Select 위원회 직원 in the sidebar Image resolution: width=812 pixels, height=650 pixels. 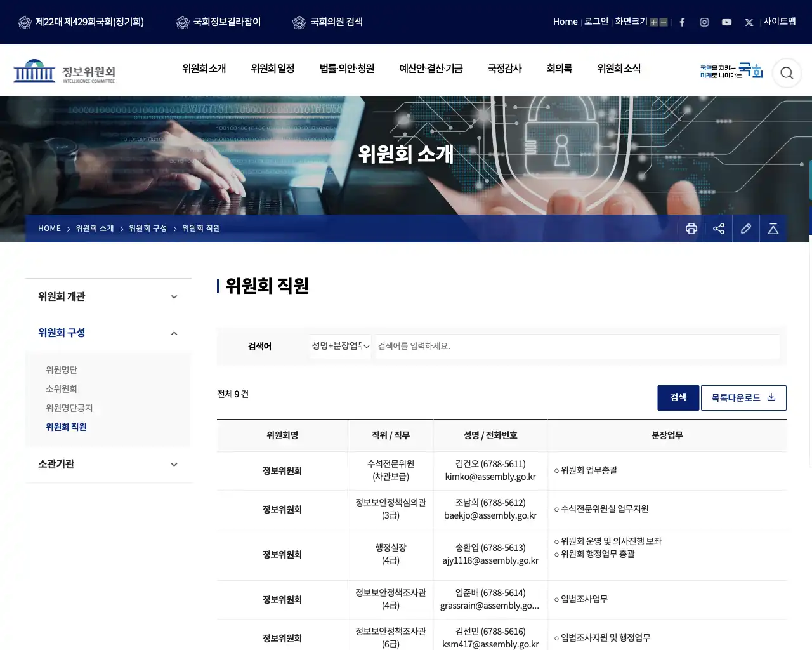[x=66, y=427]
